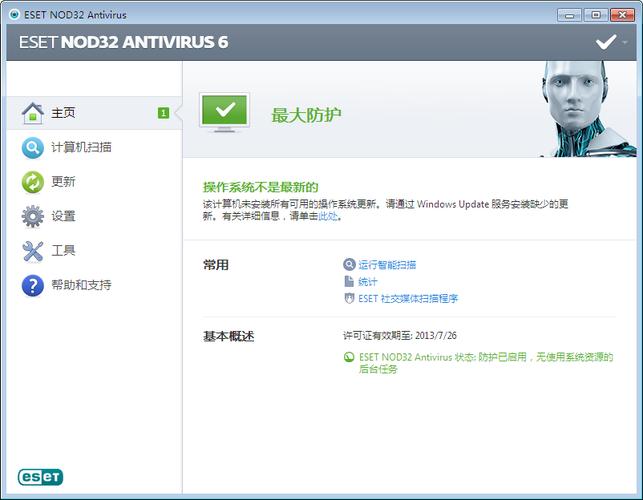
Task: Open the 主页 menu item
Action: 94,113
